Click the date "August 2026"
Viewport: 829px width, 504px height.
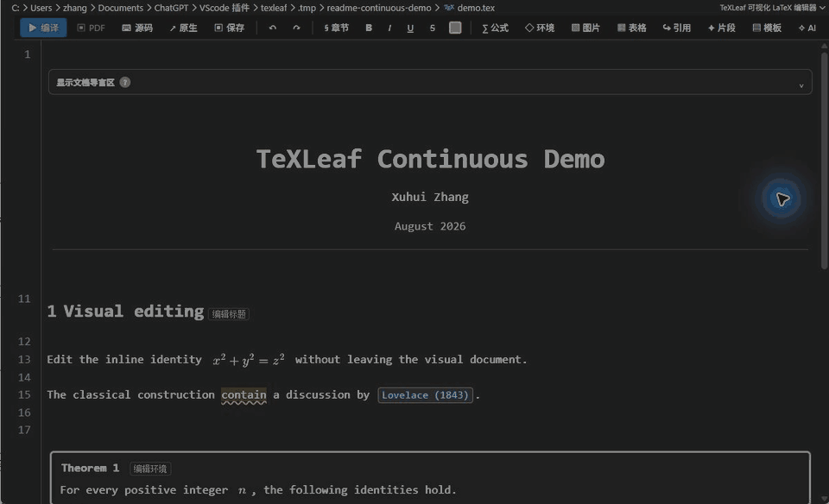click(x=430, y=226)
